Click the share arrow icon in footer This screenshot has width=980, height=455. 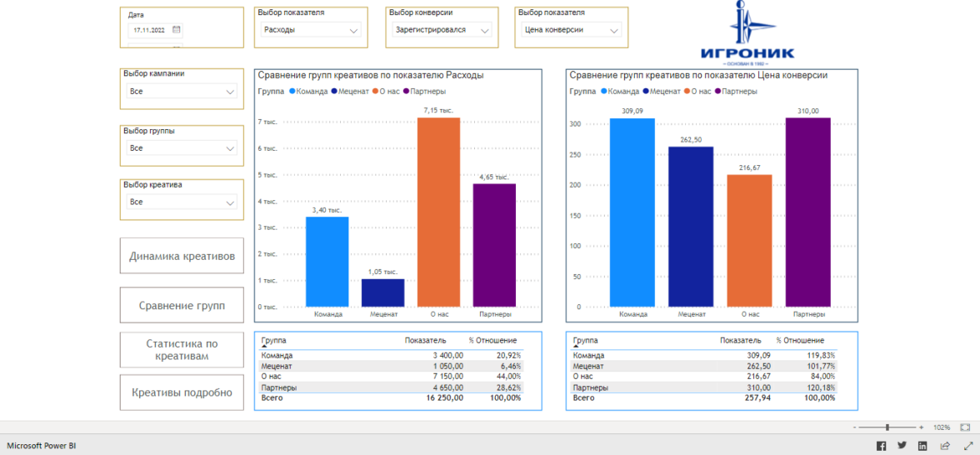945,446
